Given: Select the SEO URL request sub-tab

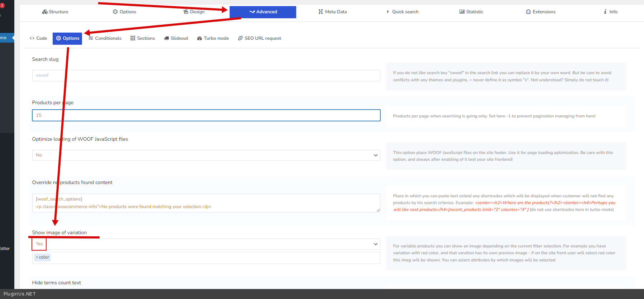Looking at the screenshot, I should [259, 38].
